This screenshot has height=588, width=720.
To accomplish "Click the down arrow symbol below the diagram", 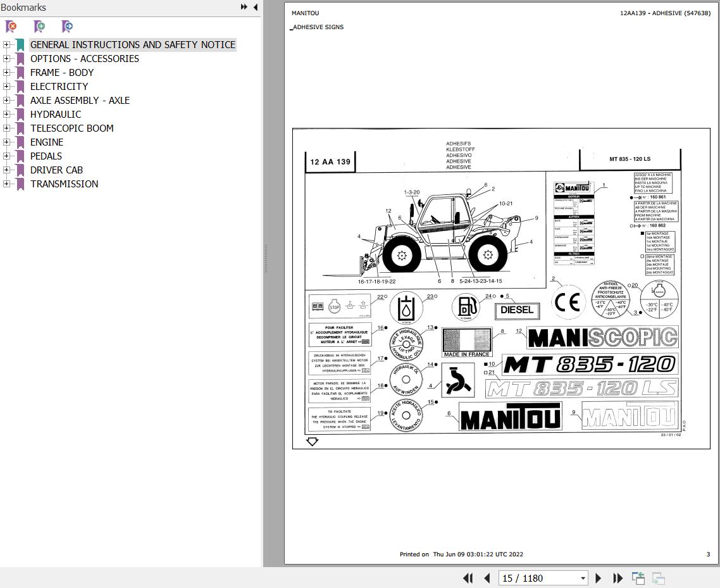I will click(313, 441).
